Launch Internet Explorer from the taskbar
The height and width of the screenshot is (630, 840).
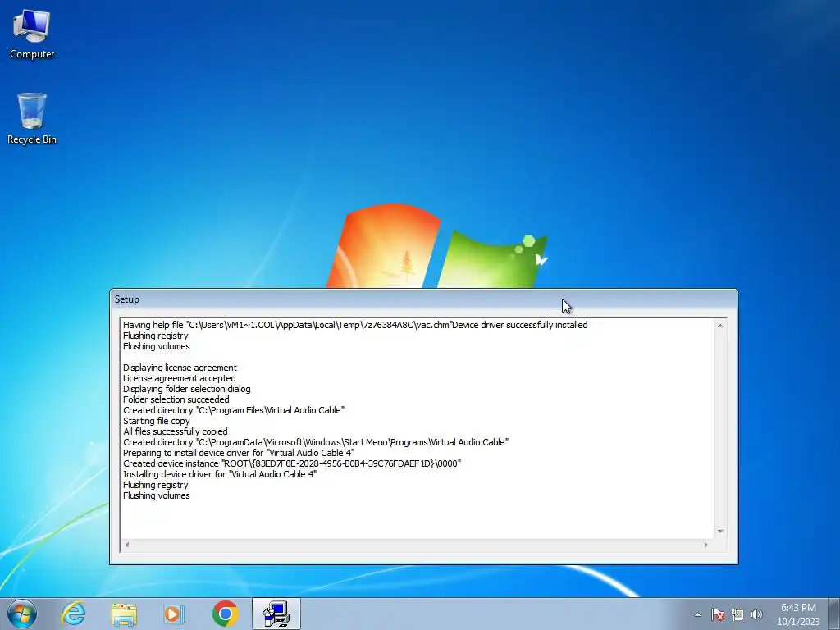[73, 614]
